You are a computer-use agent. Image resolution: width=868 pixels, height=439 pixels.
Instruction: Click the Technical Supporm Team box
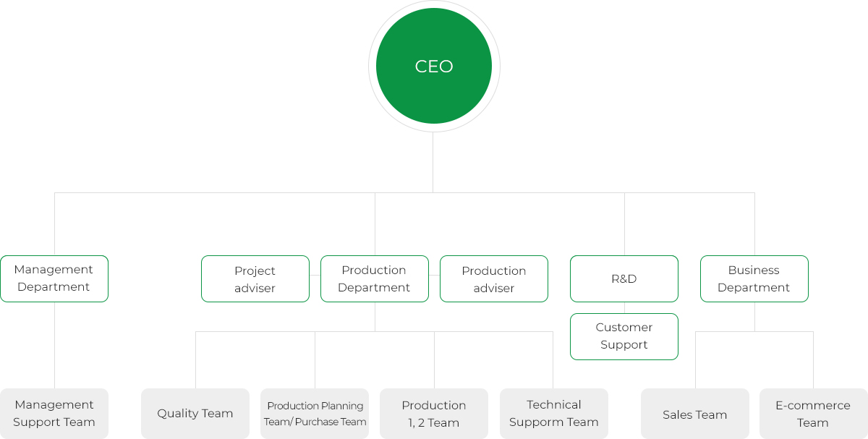(554, 414)
